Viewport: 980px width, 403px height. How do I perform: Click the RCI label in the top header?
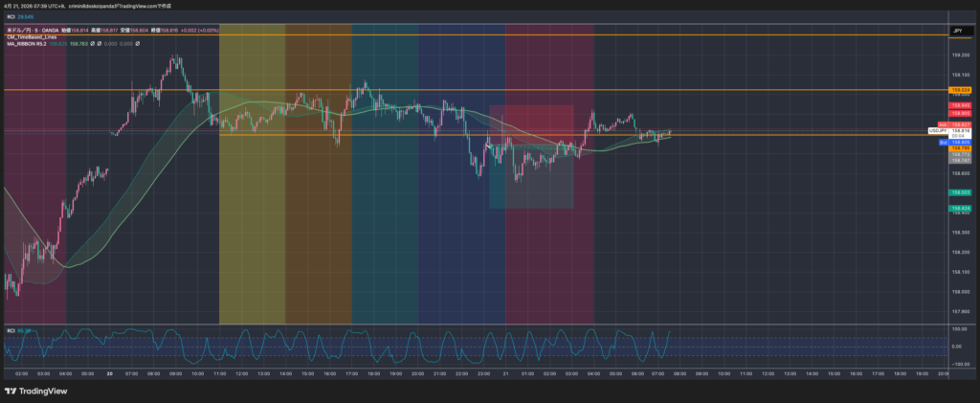(x=11, y=16)
